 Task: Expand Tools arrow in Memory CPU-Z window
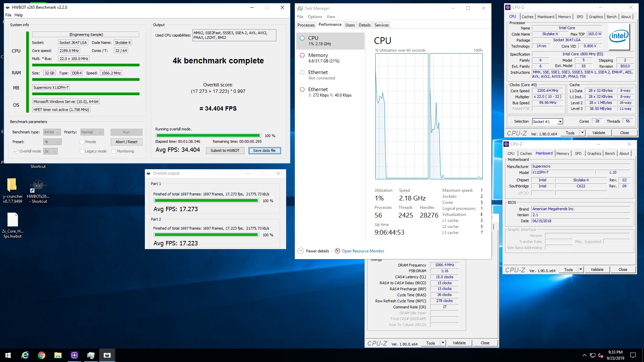[x=443, y=343]
